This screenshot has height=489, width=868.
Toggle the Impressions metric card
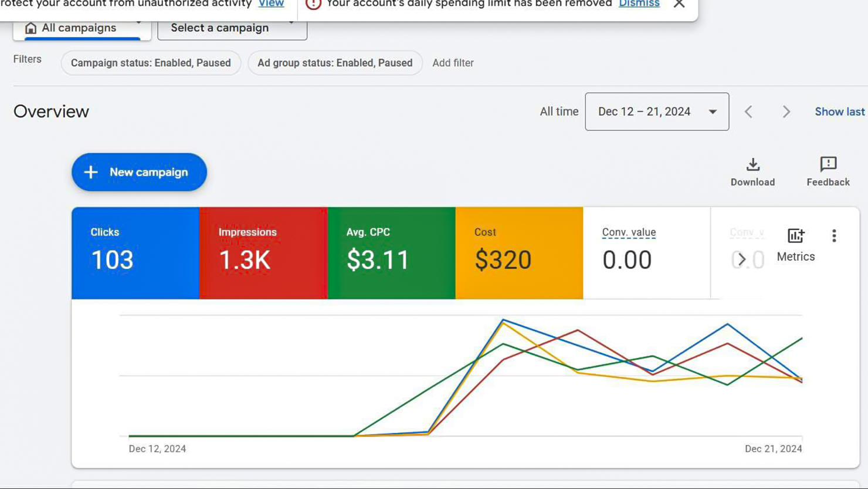[x=263, y=253]
